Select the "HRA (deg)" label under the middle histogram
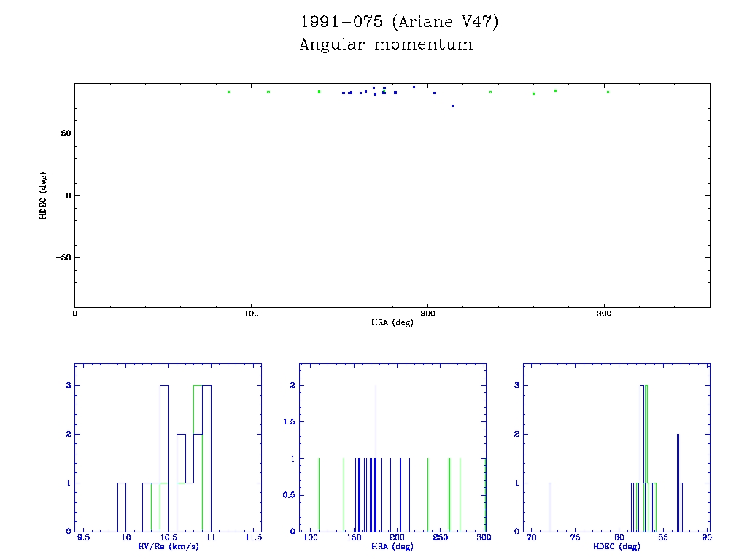The width and height of the screenshot is (747, 560). [392, 547]
